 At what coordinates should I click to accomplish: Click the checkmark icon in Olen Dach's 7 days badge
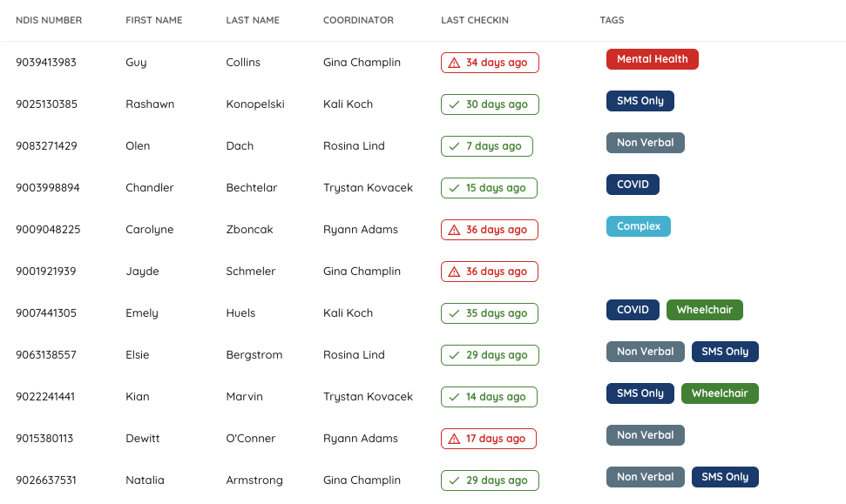454,146
